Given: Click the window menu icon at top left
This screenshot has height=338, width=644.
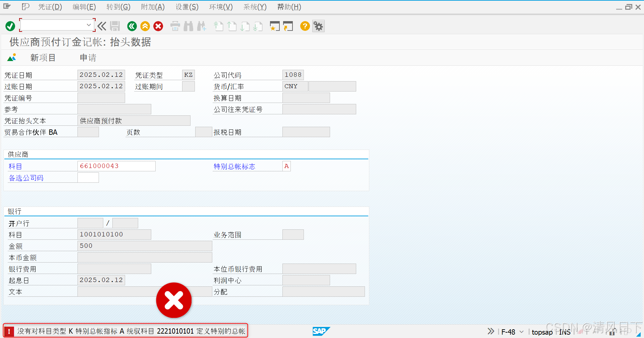Looking at the screenshot, I should click(x=7, y=6).
